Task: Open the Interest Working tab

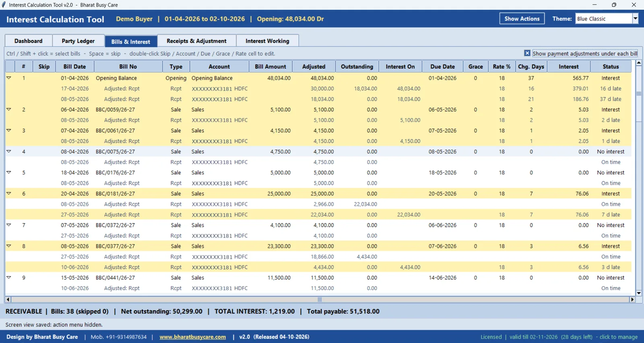Action: (267, 41)
